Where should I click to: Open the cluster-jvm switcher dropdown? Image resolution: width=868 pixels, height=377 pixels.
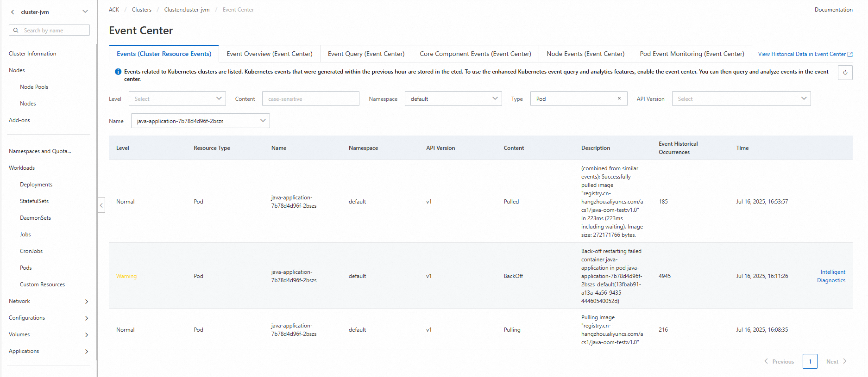(x=85, y=12)
